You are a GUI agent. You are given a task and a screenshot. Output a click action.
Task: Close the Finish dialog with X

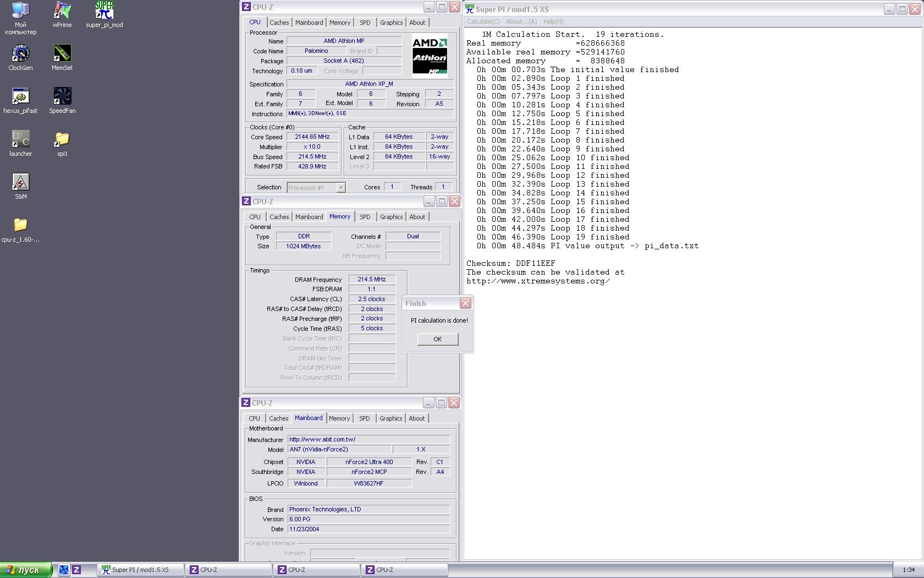click(465, 303)
